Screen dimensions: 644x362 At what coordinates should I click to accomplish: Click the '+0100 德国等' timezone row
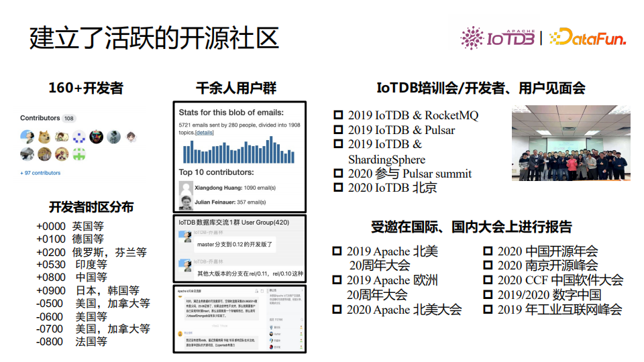pos(70,239)
